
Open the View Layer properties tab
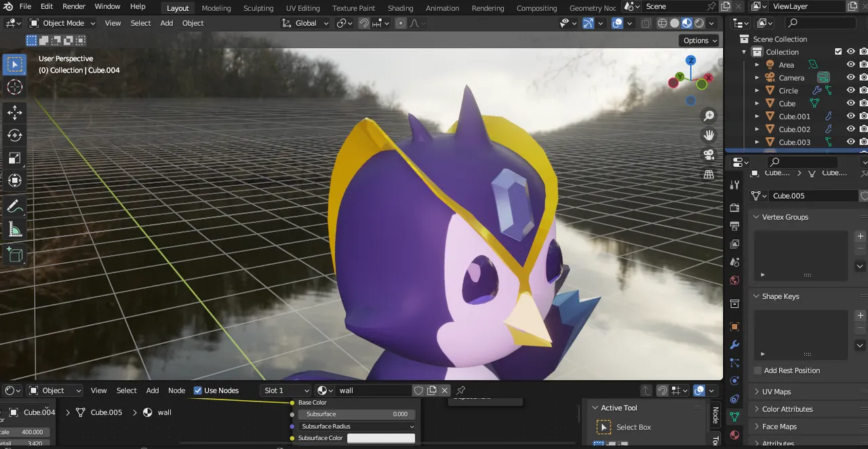pos(734,244)
